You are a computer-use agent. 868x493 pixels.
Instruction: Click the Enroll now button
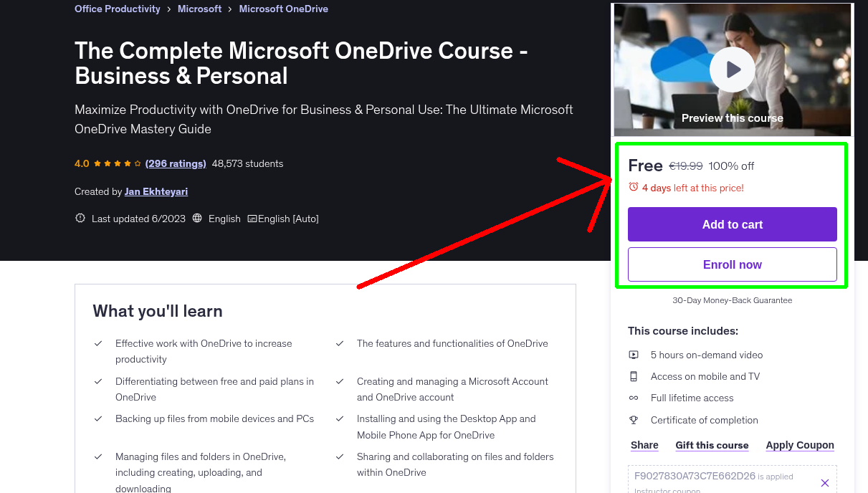pyautogui.click(x=733, y=264)
